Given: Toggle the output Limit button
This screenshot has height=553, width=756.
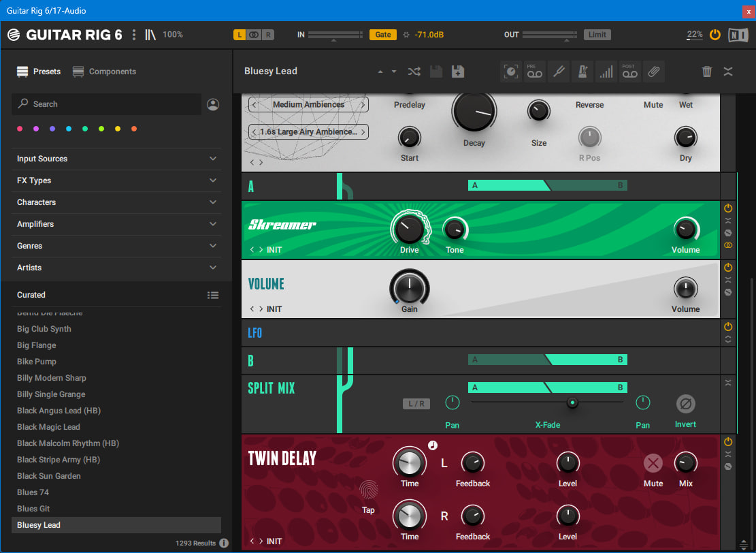Looking at the screenshot, I should click(597, 35).
